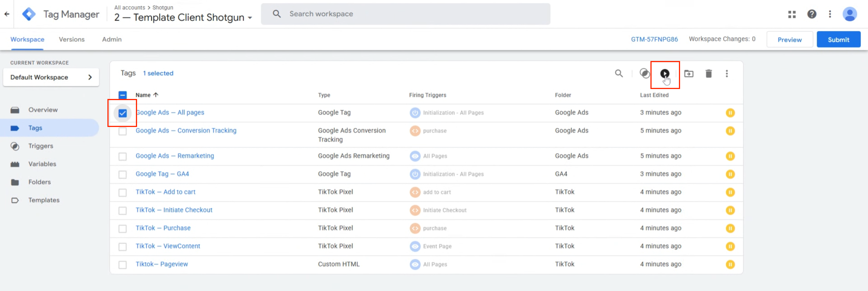Check TikTok — ViewContent checkbox
Viewport: 868px width, 291px height.
pyautogui.click(x=123, y=246)
